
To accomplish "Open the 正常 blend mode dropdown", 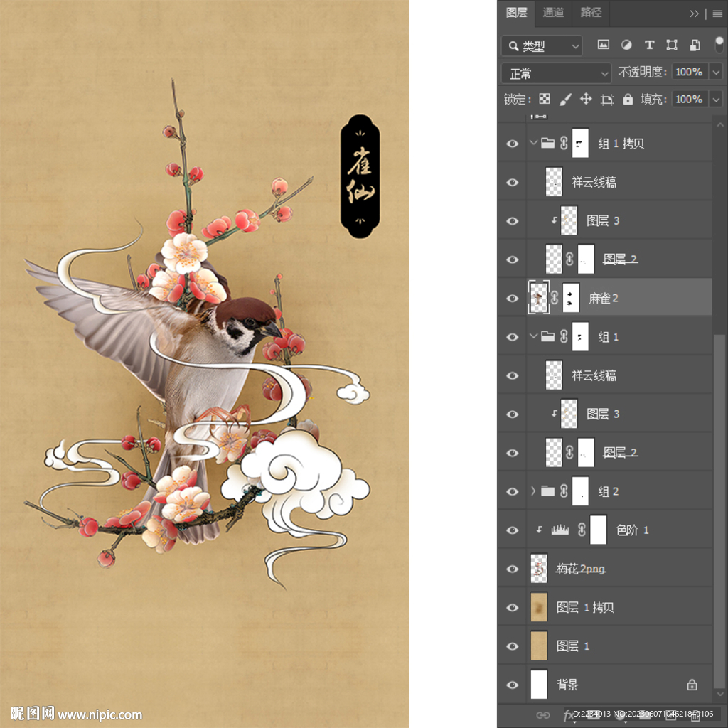I will [x=556, y=73].
